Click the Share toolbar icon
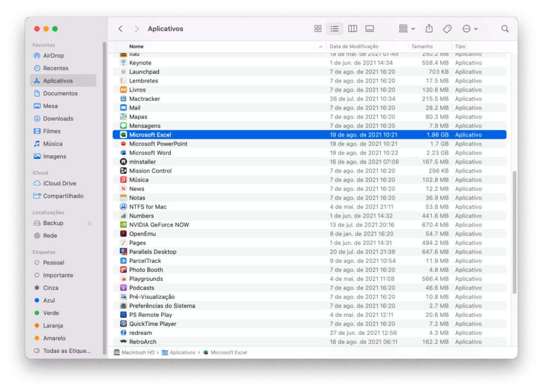Image resolution: width=543 pixels, height=392 pixels. pyautogui.click(x=429, y=29)
